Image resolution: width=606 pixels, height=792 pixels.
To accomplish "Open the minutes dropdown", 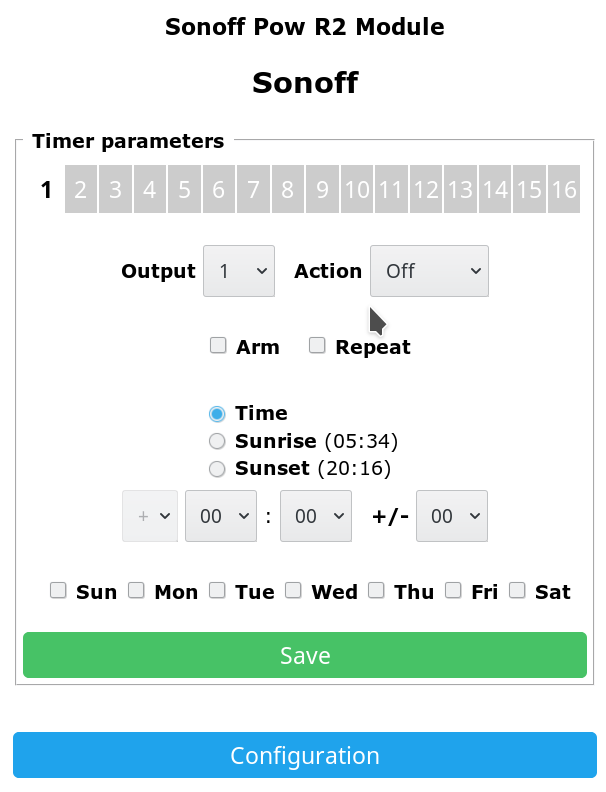I will 316,516.
